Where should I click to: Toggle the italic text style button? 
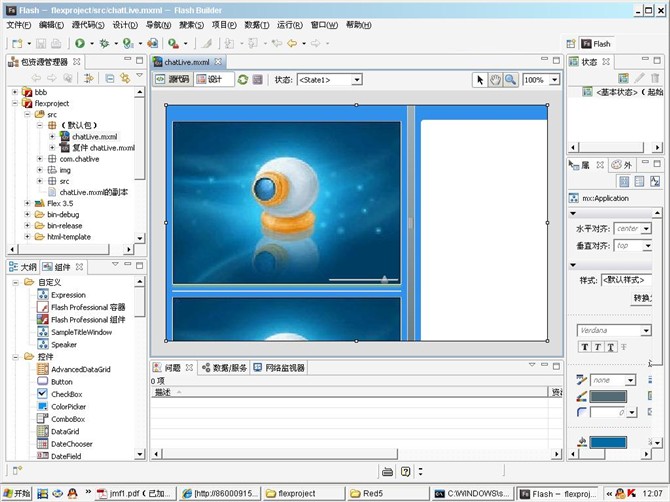tap(597, 347)
